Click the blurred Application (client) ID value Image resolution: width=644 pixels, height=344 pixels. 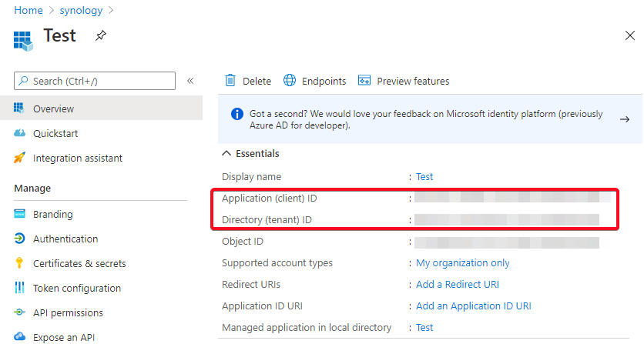(512, 198)
